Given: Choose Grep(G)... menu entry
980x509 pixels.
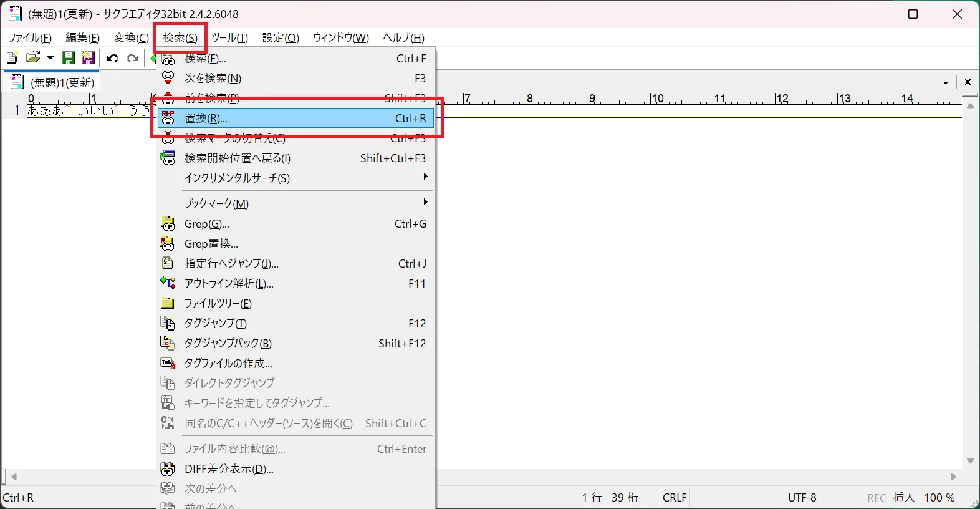Looking at the screenshot, I should click(x=295, y=224).
